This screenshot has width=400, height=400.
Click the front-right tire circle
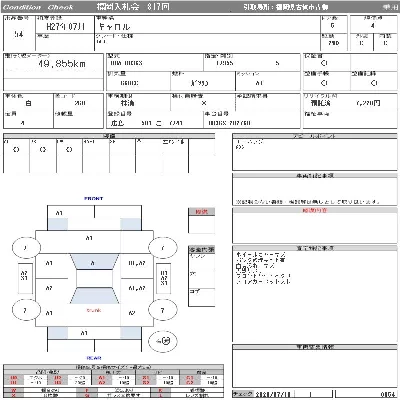tap(162, 248)
